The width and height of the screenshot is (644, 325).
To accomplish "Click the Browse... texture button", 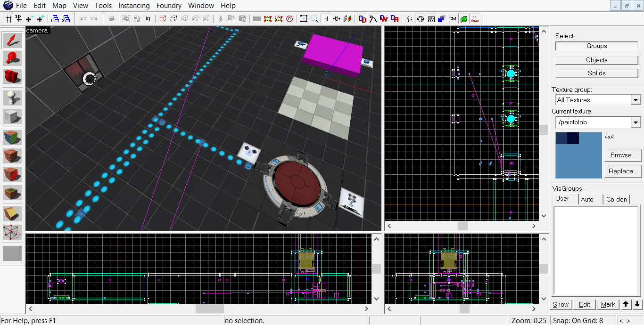I will click(623, 155).
